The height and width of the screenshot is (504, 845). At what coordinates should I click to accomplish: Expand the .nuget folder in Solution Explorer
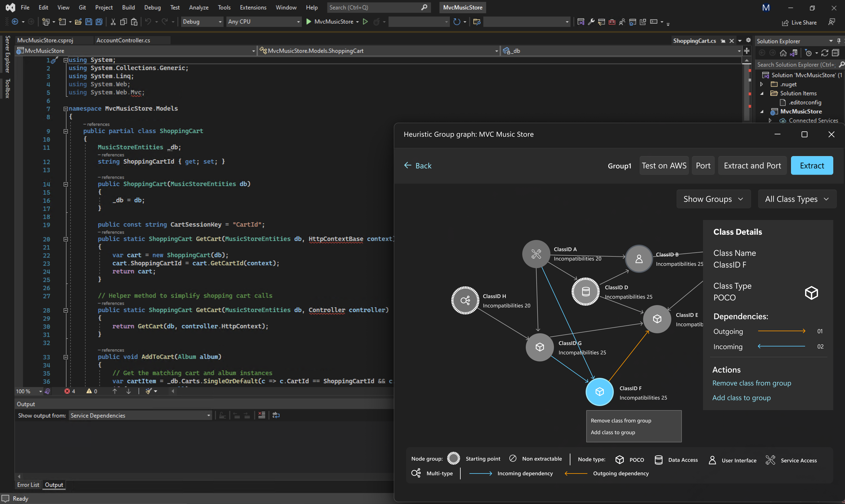tap(761, 84)
